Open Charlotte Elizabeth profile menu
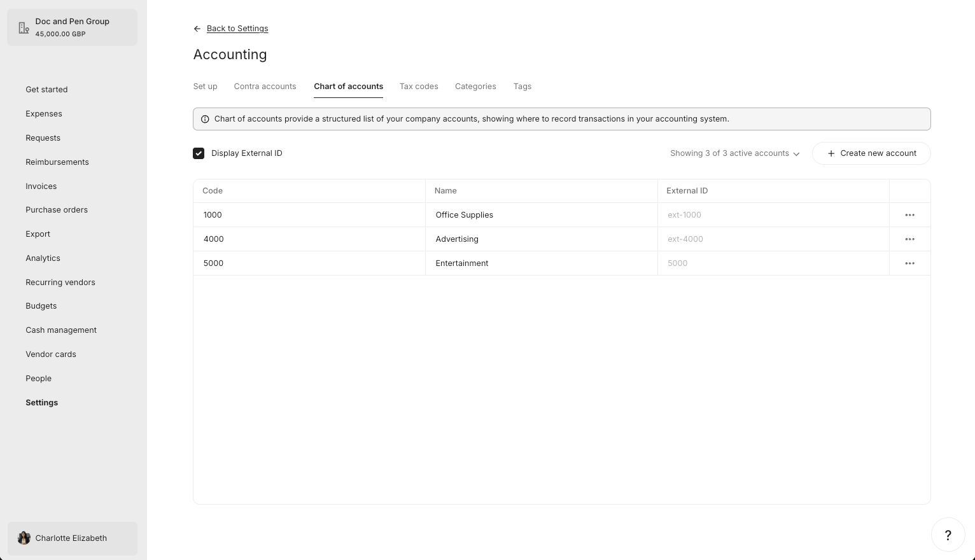This screenshot has width=975, height=560. click(72, 538)
